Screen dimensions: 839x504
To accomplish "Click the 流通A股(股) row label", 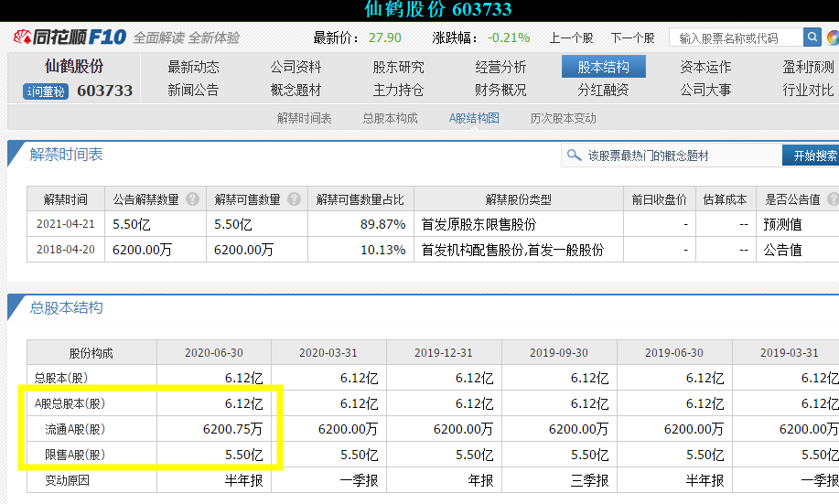I will (x=75, y=429).
